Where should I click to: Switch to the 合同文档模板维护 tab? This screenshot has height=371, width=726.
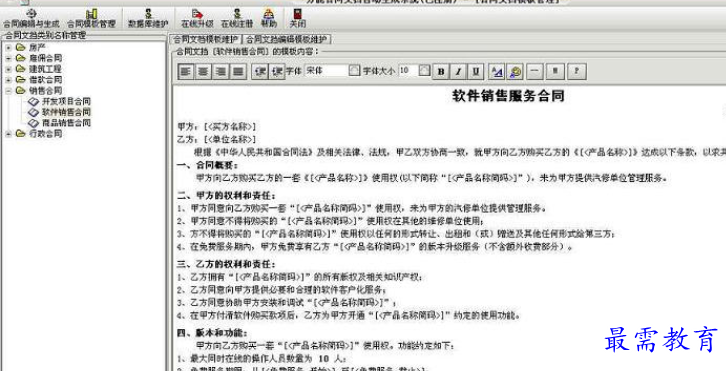pos(206,39)
